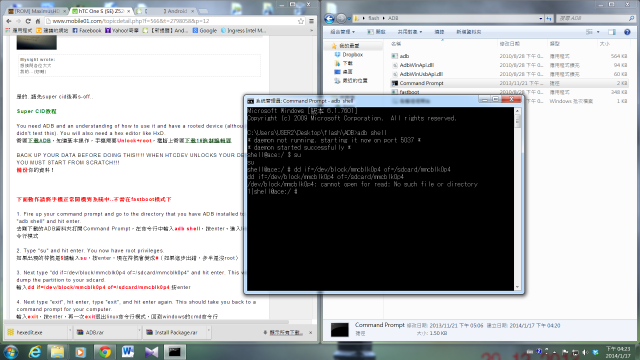This screenshot has height=360, width=640.
Task: Open the Organize menu in Explorer
Action: pos(342,32)
